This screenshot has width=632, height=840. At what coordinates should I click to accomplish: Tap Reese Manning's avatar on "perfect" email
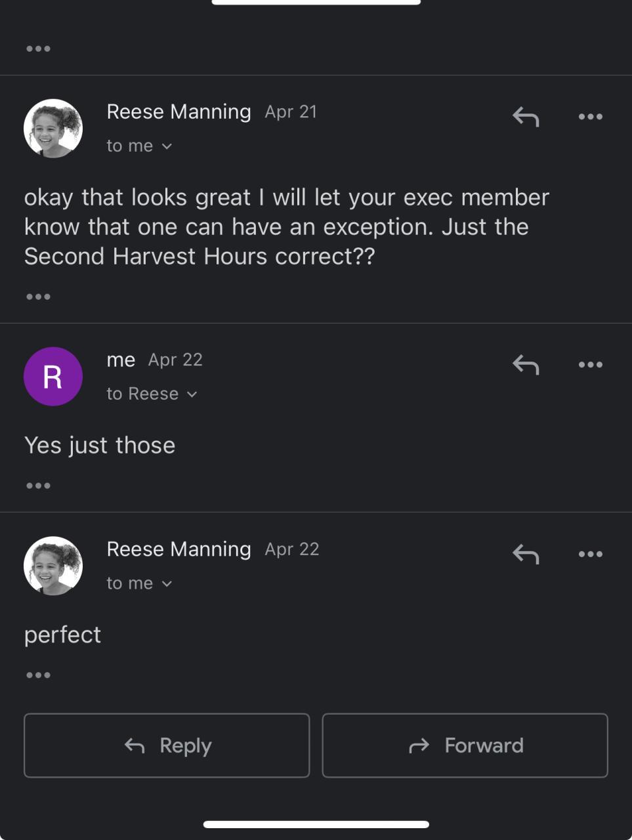[x=53, y=566]
